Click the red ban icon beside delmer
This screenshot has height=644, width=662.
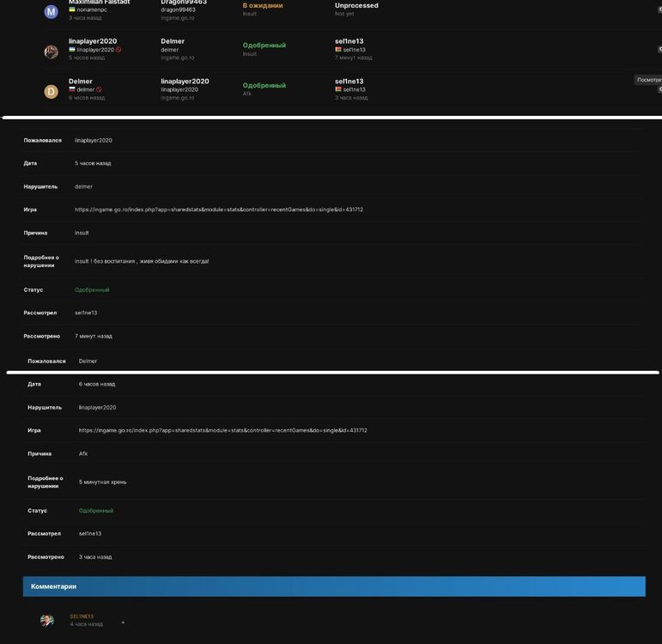(99, 89)
